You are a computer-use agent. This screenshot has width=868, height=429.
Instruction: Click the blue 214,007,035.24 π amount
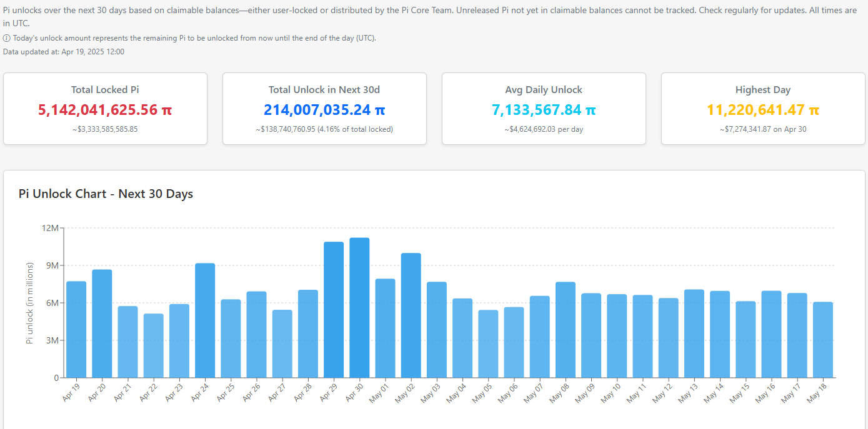click(x=324, y=111)
